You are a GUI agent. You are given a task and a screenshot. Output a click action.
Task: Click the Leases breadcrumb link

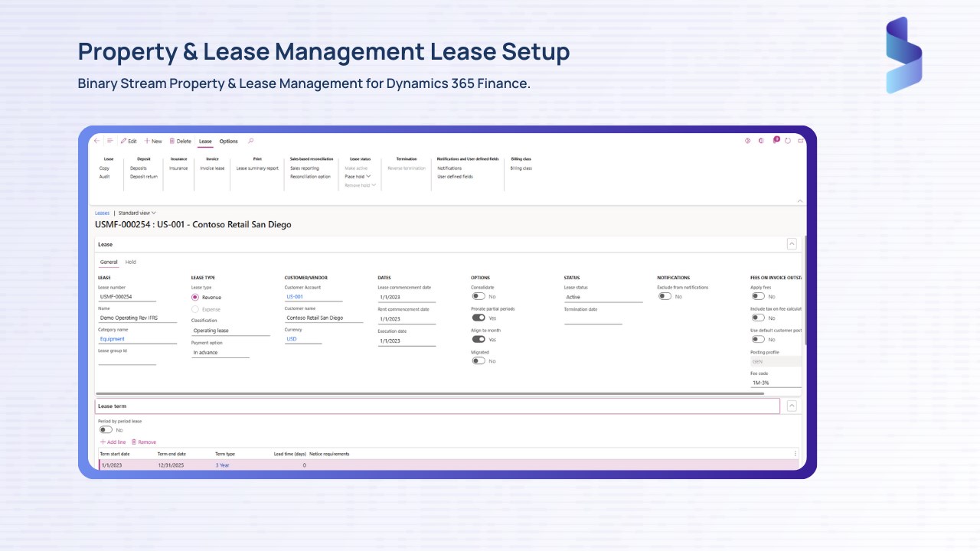pyautogui.click(x=102, y=213)
